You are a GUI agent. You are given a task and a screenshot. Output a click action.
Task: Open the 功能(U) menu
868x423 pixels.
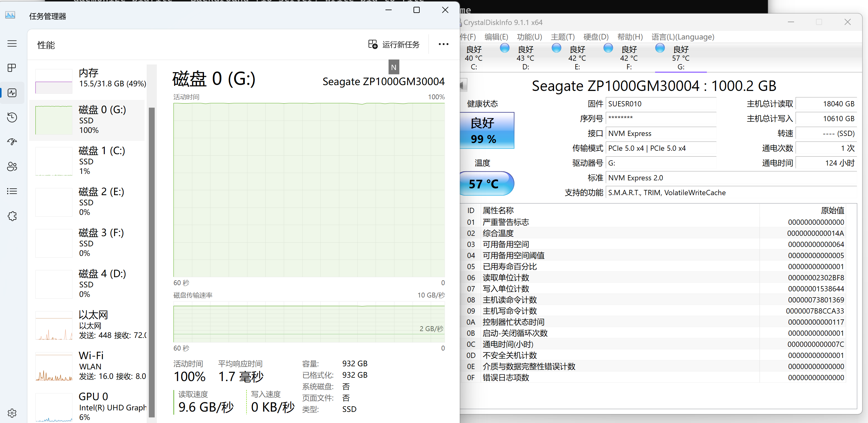[529, 37]
